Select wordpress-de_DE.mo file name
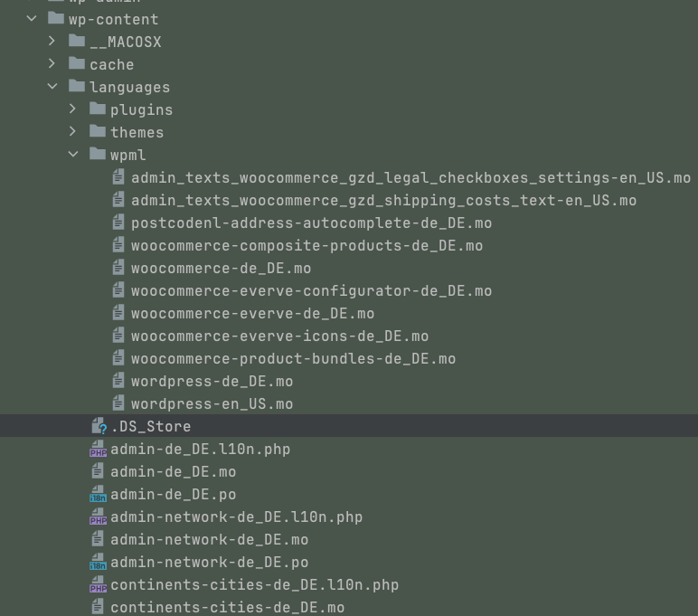Screen dimensions: 698x616 212,382
